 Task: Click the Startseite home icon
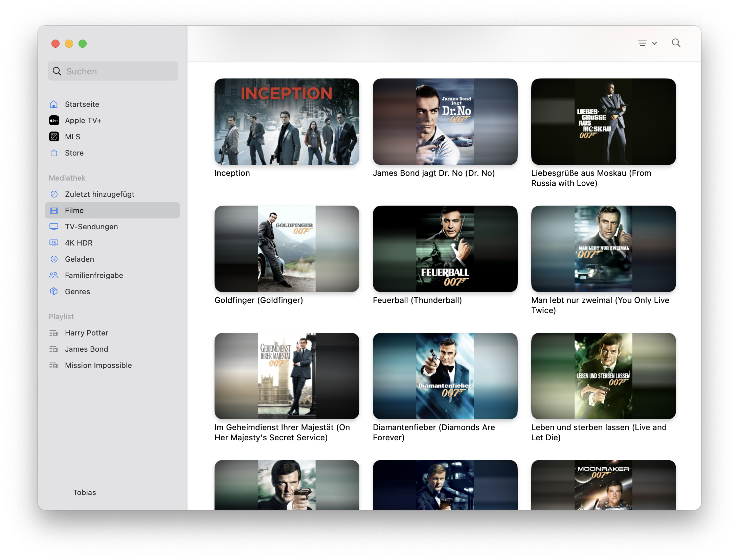coord(54,104)
